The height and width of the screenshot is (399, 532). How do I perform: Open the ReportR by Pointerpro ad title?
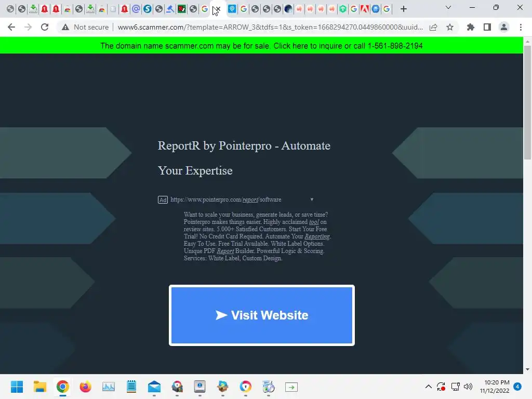click(244, 158)
